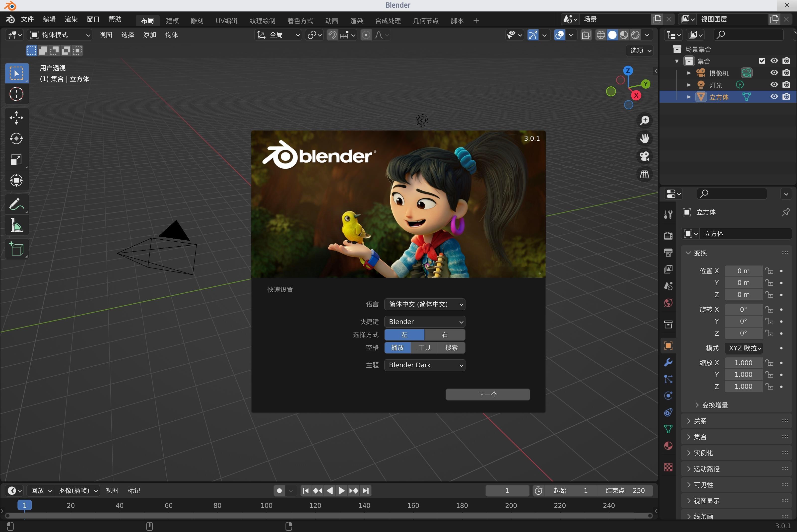This screenshot has width=797, height=532.
Task: Click the pan hand icon in viewport
Action: pyautogui.click(x=644, y=138)
